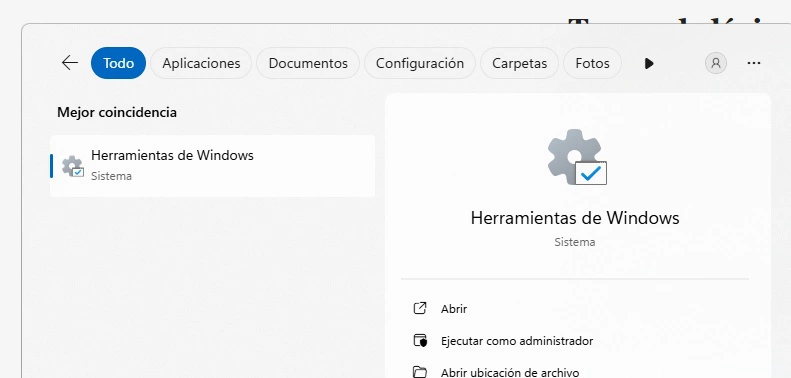Screen dimensions: 791x378
Task: Click the Abrir open-external icon
Action: pos(420,308)
